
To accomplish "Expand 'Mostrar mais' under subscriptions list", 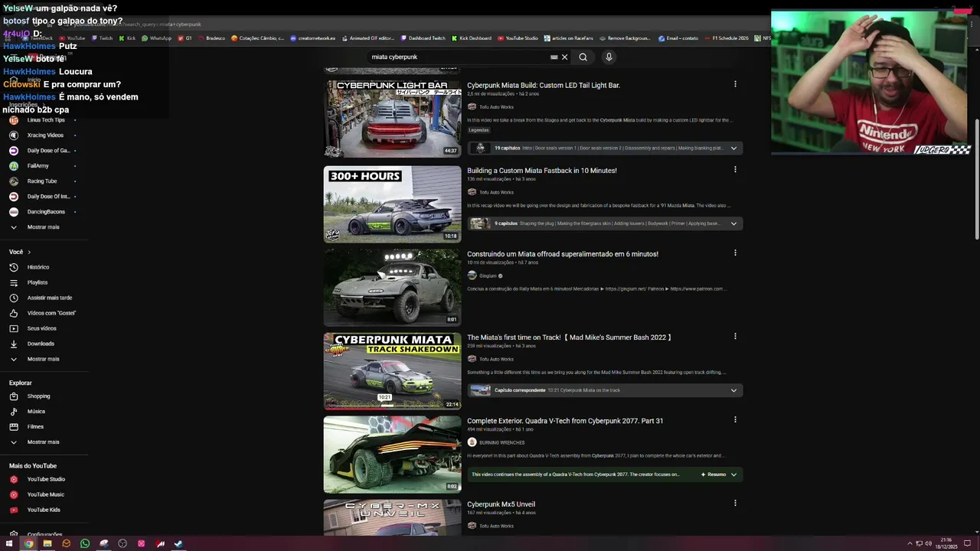I will coord(43,227).
